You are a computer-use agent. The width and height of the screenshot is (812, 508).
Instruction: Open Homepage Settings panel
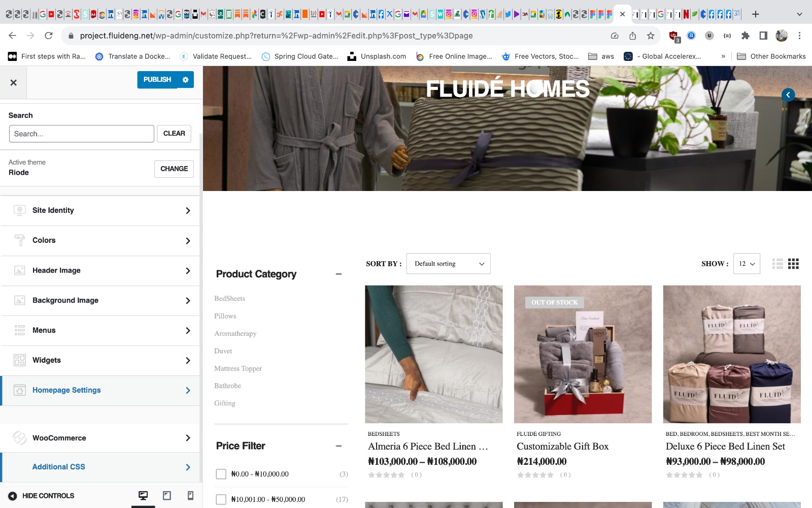(100, 390)
